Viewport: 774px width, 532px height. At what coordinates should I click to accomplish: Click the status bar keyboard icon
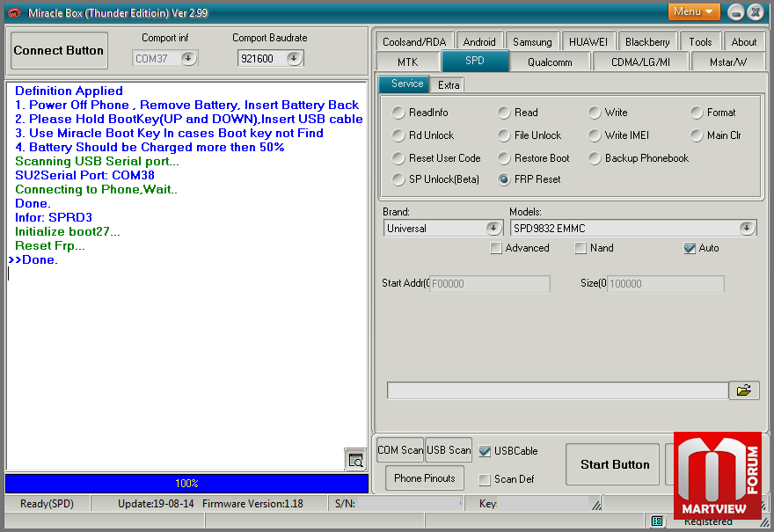click(x=657, y=521)
